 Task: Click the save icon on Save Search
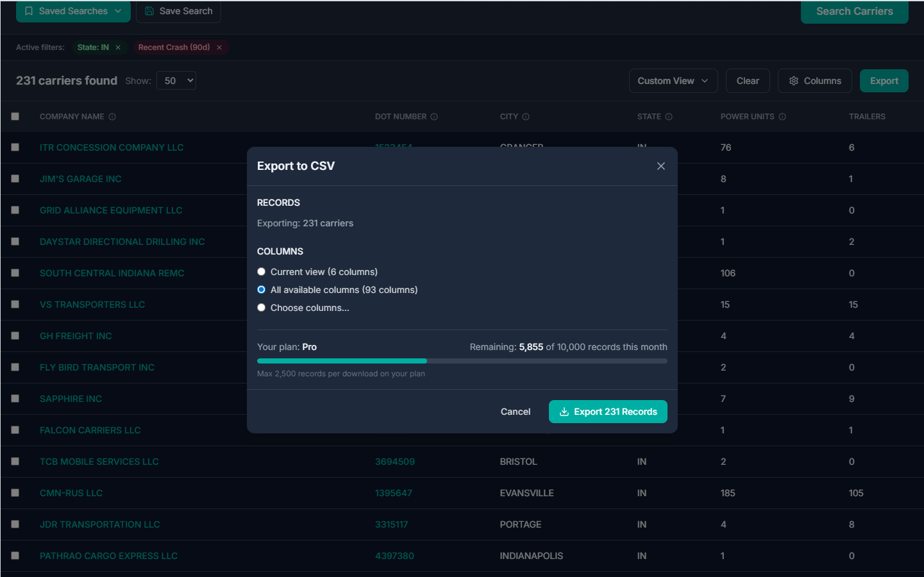click(x=149, y=11)
